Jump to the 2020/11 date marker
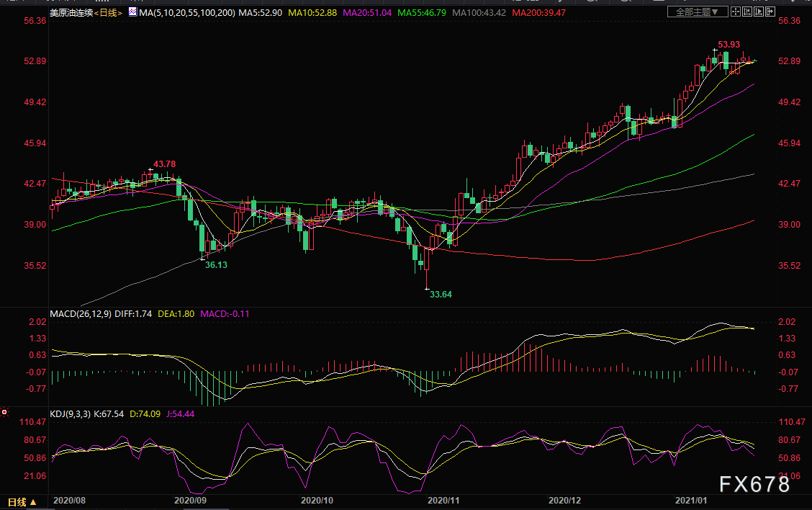The width and height of the screenshot is (812, 510). point(443,500)
